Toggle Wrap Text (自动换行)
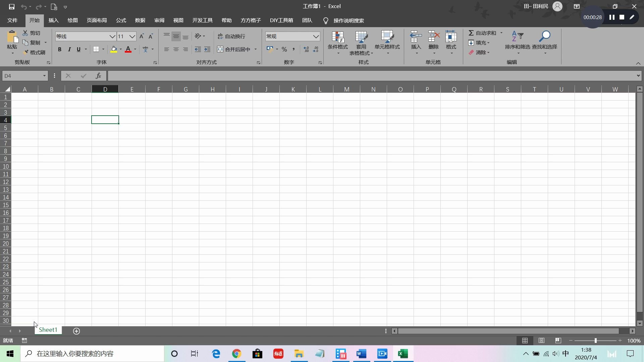 pos(231,36)
